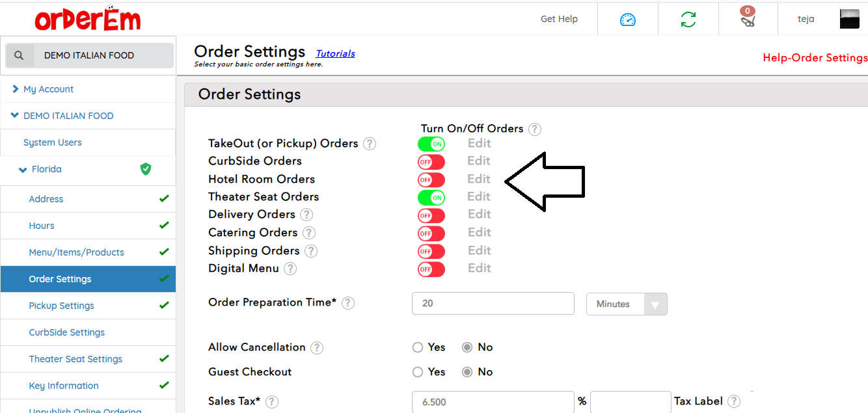Click help icon beside Turn On/Off Orders

point(535,129)
